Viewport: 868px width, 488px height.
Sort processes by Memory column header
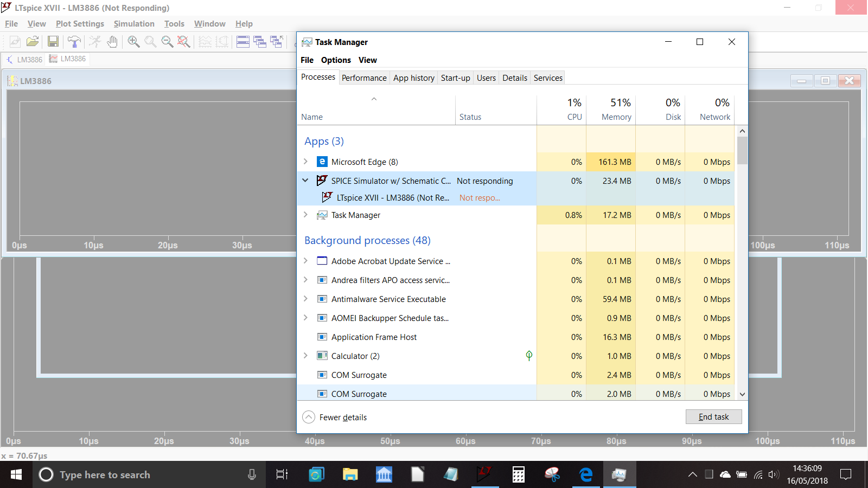click(611, 110)
